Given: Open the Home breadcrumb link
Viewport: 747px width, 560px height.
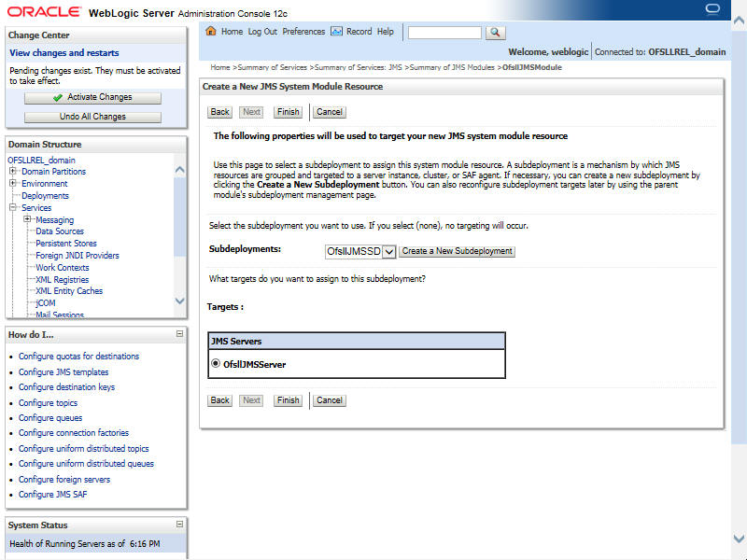Looking at the screenshot, I should point(220,67).
